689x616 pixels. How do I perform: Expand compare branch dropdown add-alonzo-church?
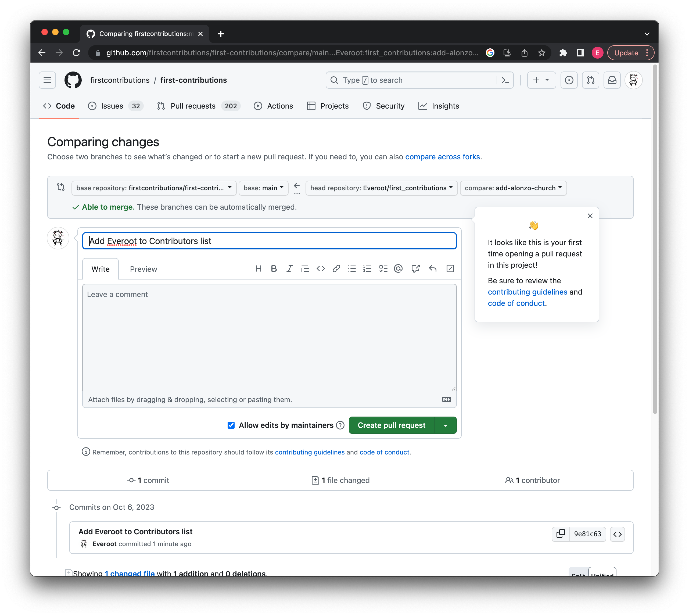click(x=512, y=187)
